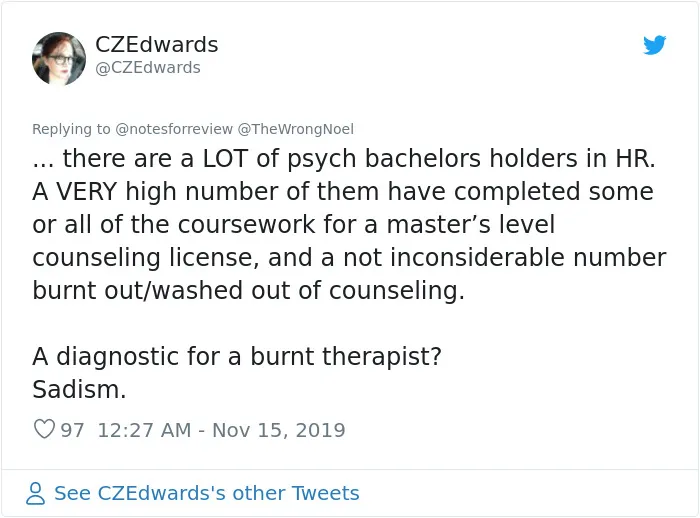700x518 pixels.
Task: Click 'A diagnostic for a burnt therapist?' line
Action: click(x=237, y=357)
